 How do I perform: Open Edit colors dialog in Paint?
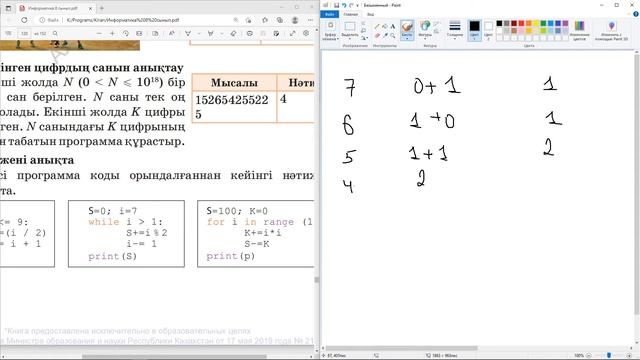click(579, 31)
